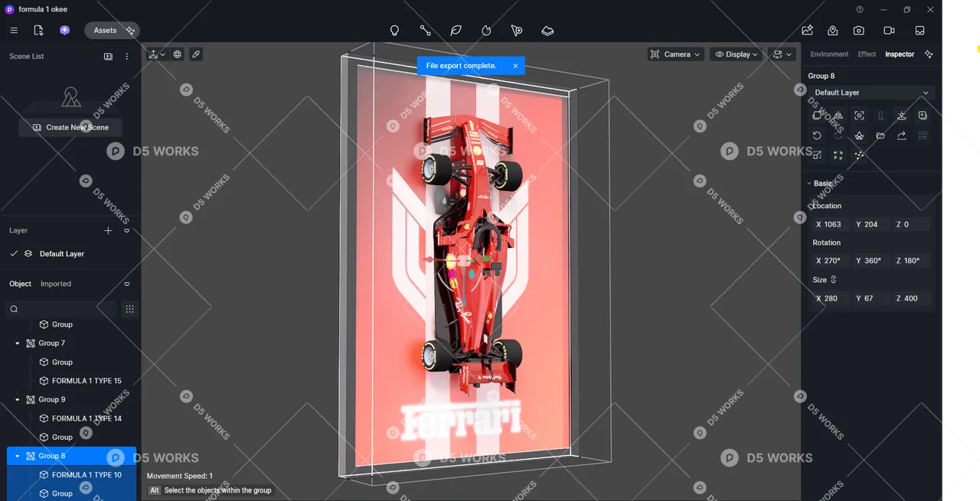Edit the Size Z value 400
Image resolution: width=980 pixels, height=501 pixels.
pyautogui.click(x=910, y=298)
